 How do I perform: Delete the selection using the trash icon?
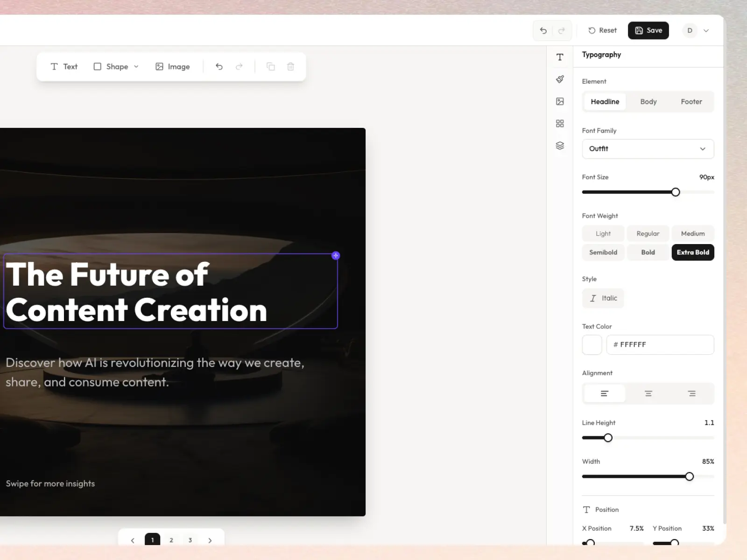tap(291, 66)
